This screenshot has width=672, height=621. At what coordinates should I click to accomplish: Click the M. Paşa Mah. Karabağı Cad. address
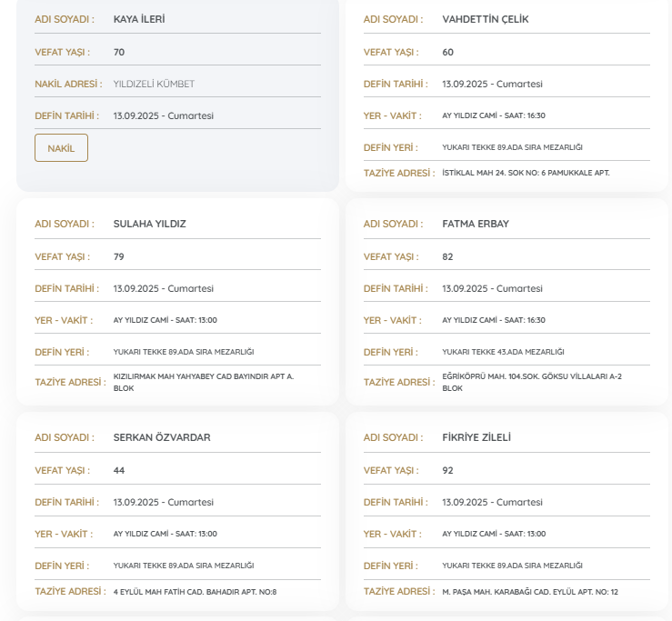click(530, 592)
